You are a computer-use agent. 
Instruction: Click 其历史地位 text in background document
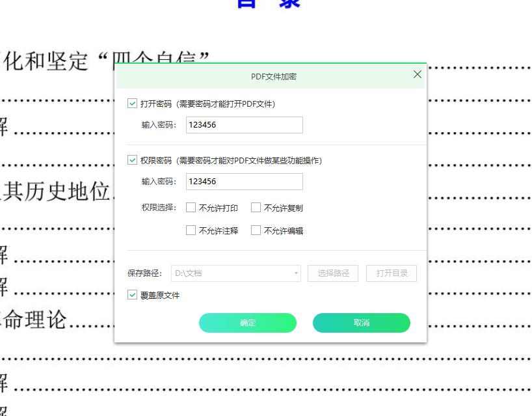coord(57,191)
